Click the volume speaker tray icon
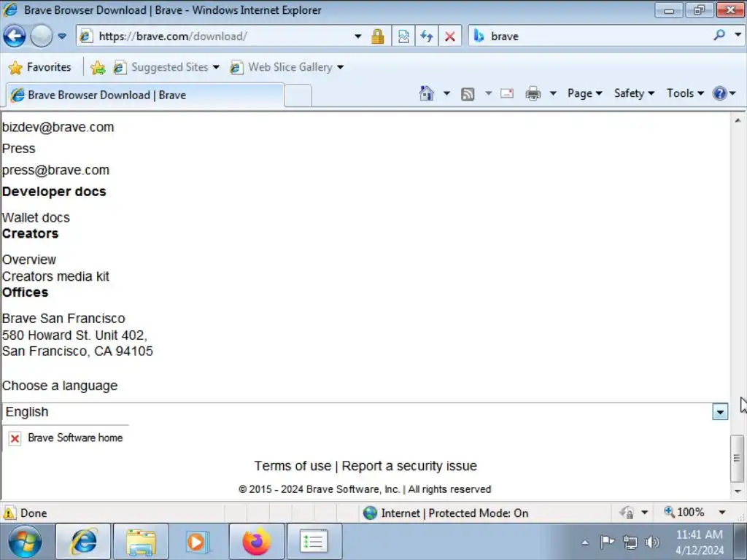 (x=652, y=542)
